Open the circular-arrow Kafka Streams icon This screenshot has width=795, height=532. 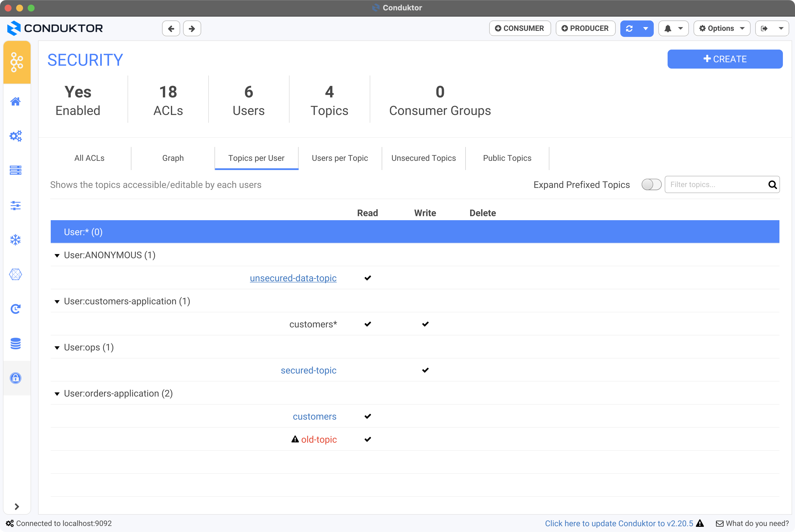click(16, 309)
